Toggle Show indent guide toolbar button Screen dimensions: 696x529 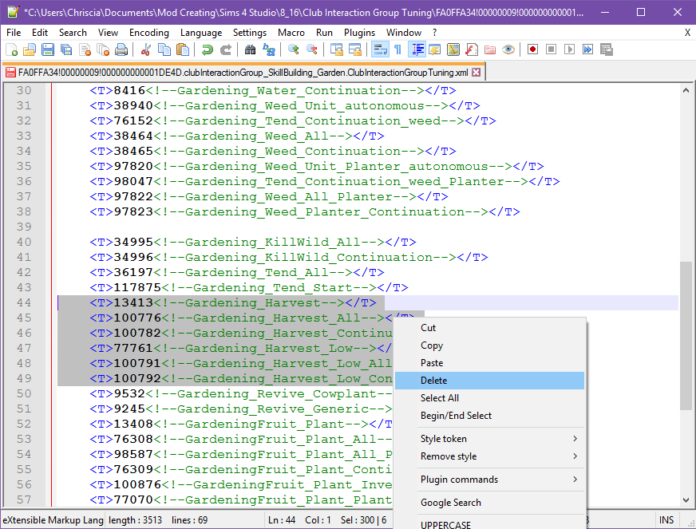coord(417,49)
